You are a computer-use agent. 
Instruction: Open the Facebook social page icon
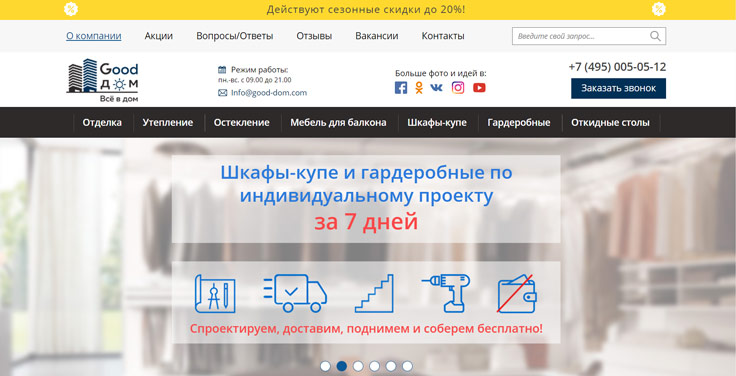401,88
